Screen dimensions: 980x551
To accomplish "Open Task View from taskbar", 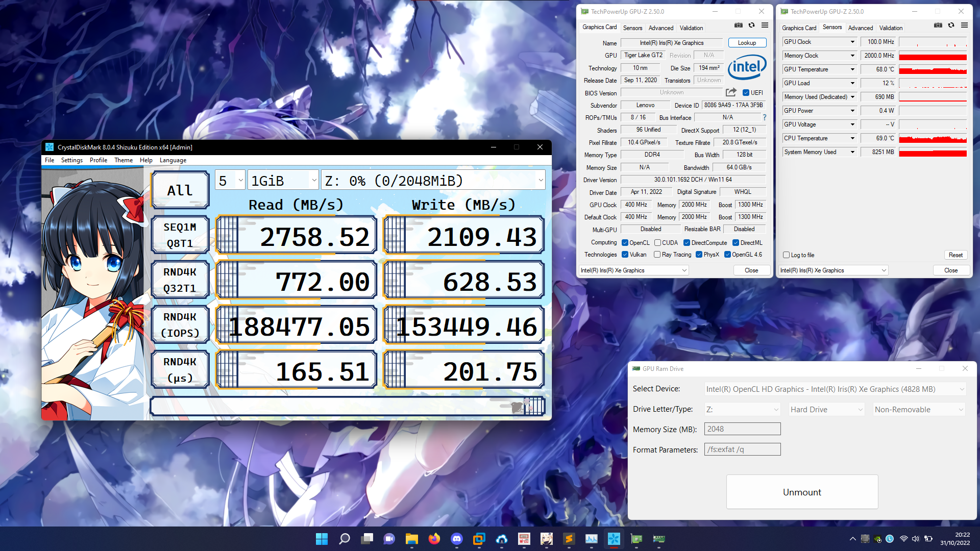I will (367, 539).
